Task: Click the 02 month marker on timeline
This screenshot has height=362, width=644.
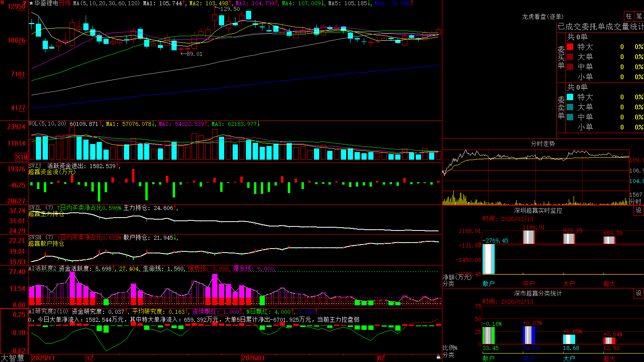Action: click(381, 358)
